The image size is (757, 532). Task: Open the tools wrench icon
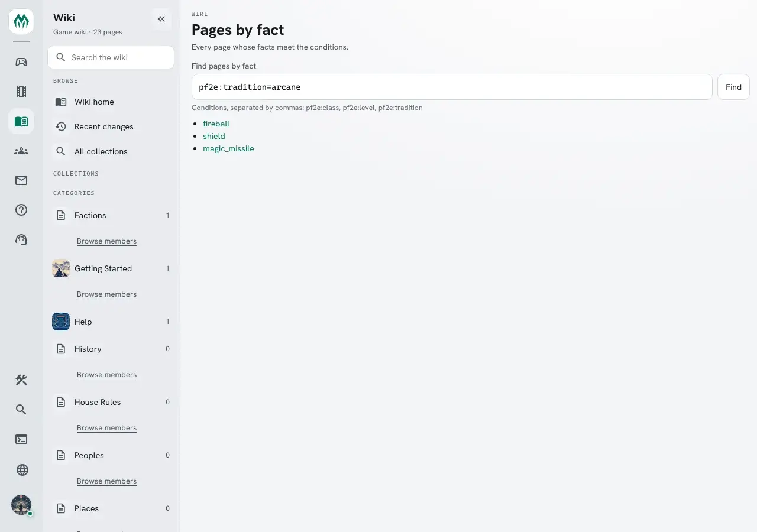21,380
